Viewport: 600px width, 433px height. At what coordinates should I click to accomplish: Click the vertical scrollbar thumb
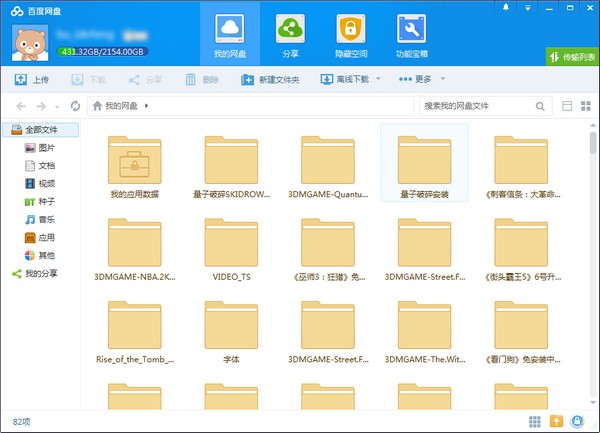pos(593,142)
